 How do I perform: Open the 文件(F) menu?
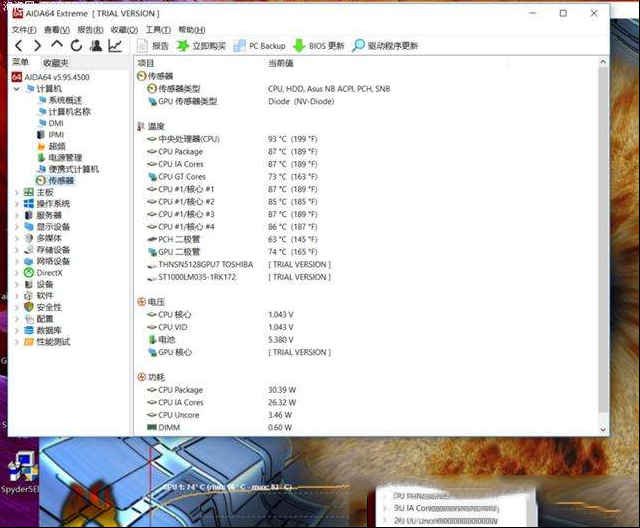(24, 30)
